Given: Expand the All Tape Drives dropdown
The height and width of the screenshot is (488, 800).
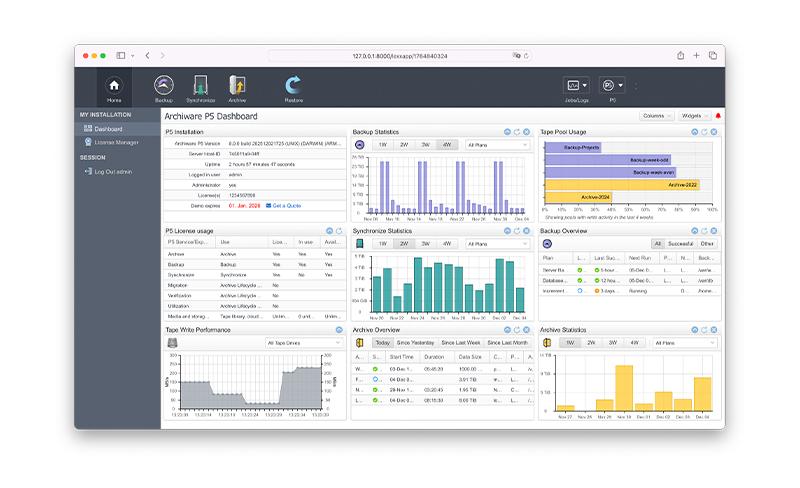Looking at the screenshot, I should [x=304, y=342].
